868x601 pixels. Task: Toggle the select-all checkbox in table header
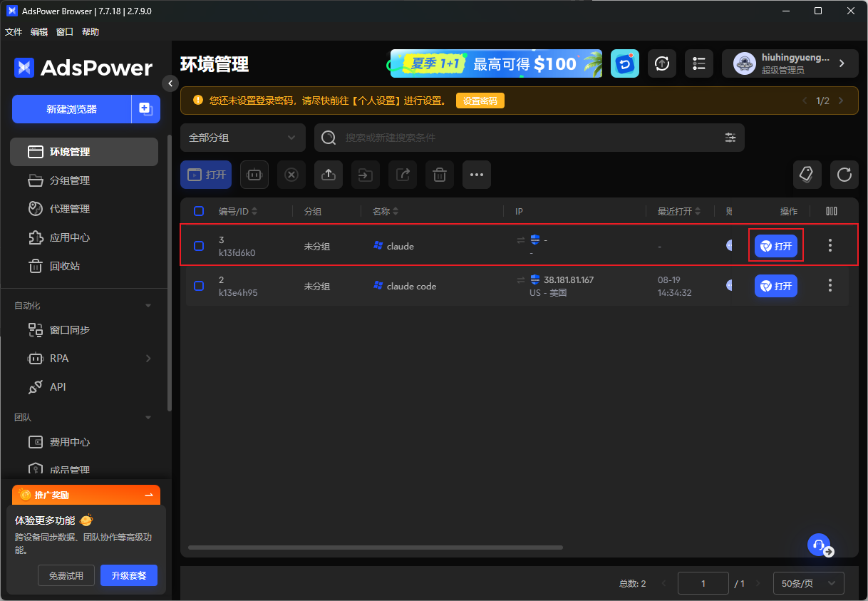click(199, 211)
